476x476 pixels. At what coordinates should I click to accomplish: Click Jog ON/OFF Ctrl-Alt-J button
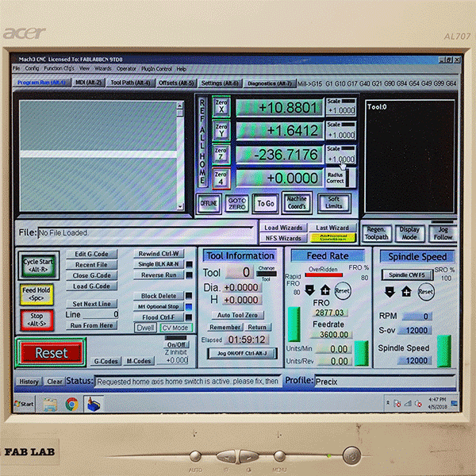click(242, 353)
